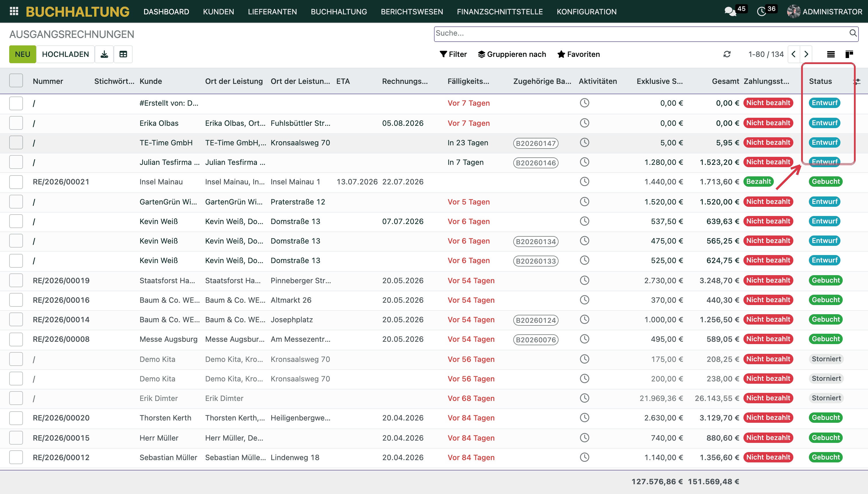Click the download/import icon beside HOCHLADEN
This screenshot has width=868, height=494.
pyautogui.click(x=104, y=54)
